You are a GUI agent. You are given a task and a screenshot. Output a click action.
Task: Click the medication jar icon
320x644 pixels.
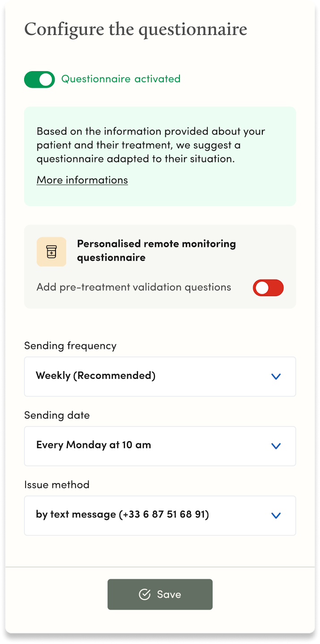(51, 252)
